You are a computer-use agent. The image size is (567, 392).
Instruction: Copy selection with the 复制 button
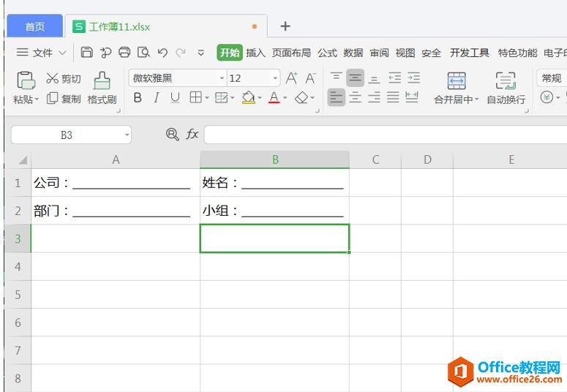[64, 98]
